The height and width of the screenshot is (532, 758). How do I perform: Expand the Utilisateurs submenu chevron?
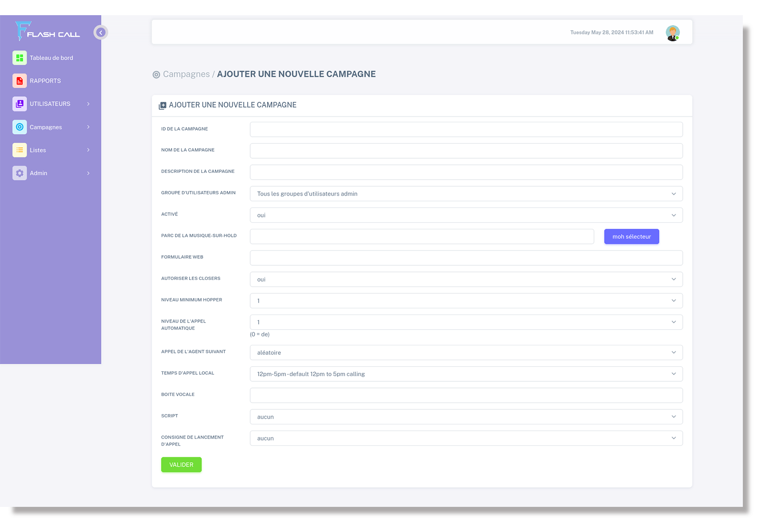88,104
